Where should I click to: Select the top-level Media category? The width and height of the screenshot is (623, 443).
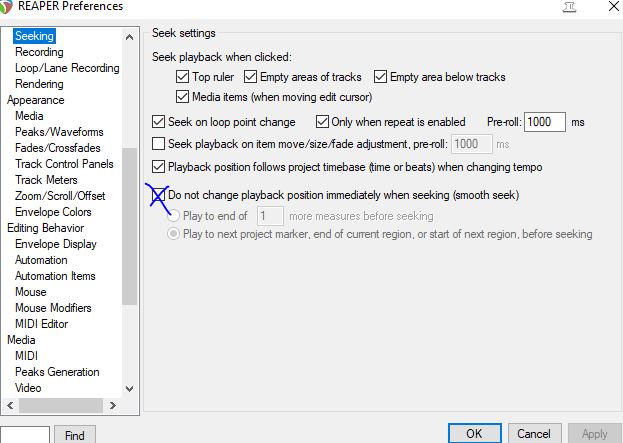tap(21, 340)
